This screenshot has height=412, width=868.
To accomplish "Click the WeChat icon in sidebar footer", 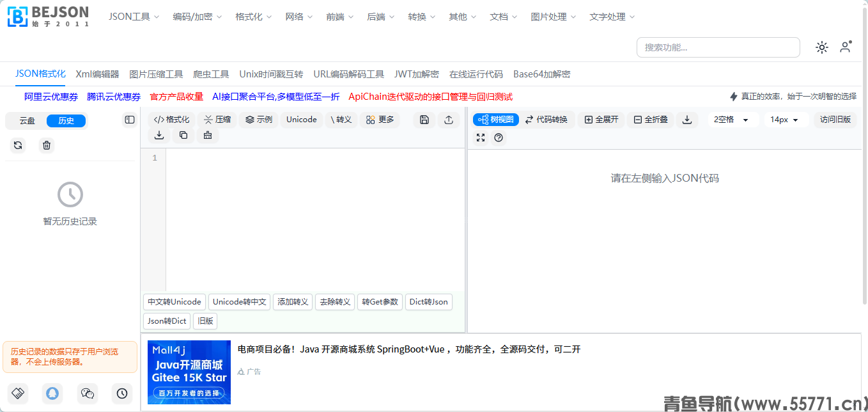I will [88, 393].
